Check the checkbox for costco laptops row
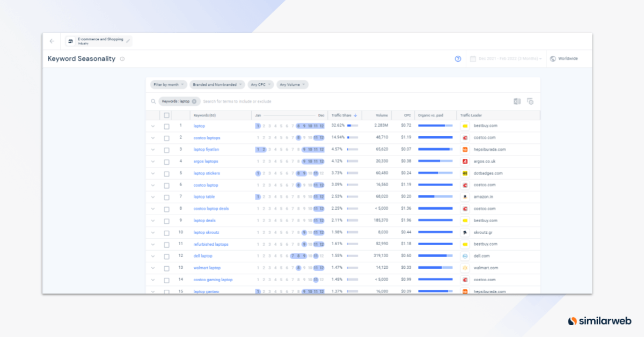This screenshot has width=644, height=337. point(167,137)
